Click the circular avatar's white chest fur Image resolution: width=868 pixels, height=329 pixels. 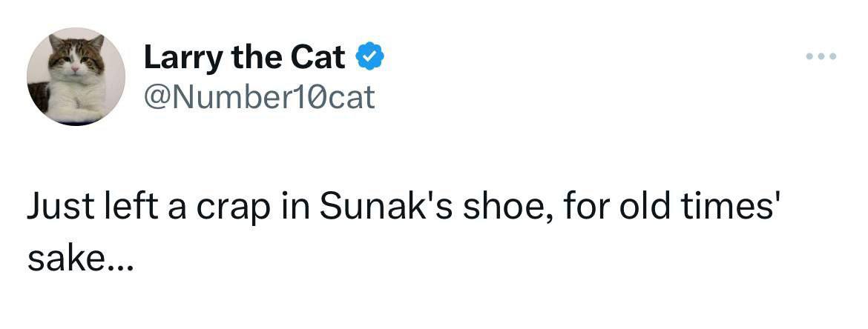(80, 96)
